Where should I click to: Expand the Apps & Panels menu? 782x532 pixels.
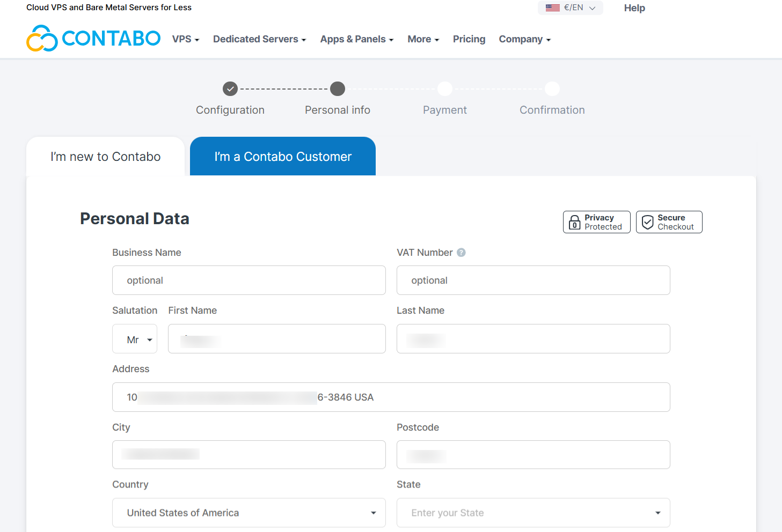pos(357,39)
